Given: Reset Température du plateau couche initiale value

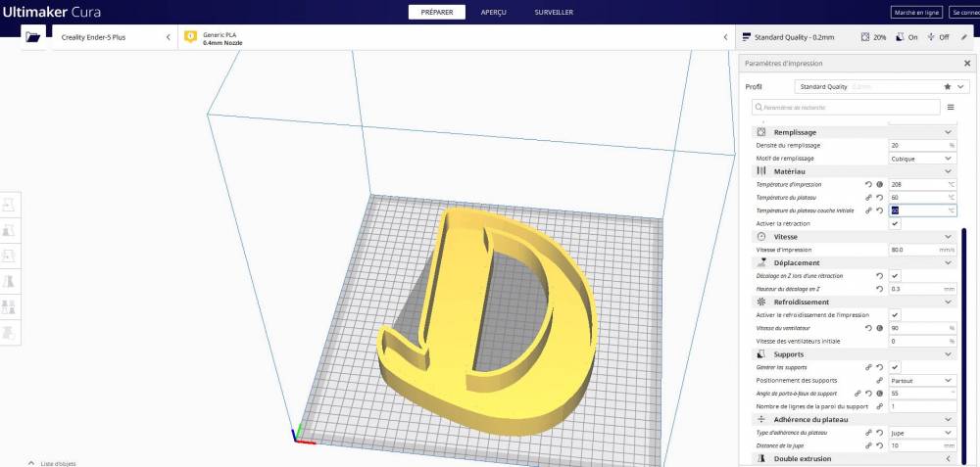Looking at the screenshot, I should (879, 211).
